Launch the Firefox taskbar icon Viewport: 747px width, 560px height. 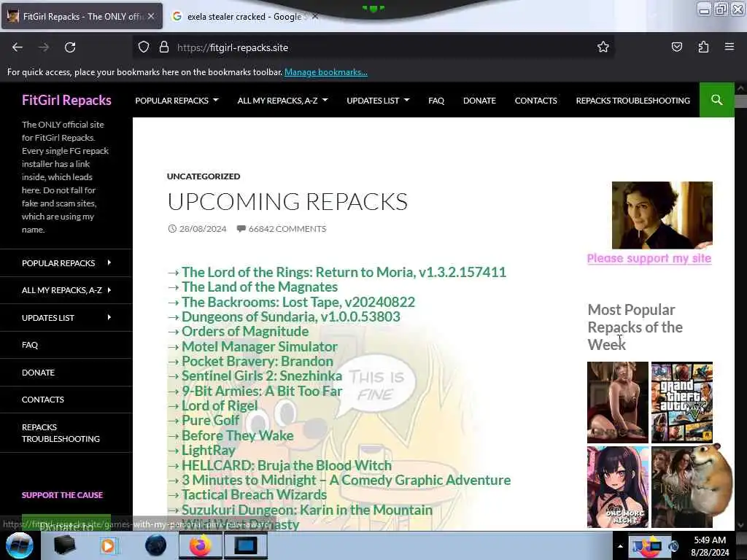[200, 545]
